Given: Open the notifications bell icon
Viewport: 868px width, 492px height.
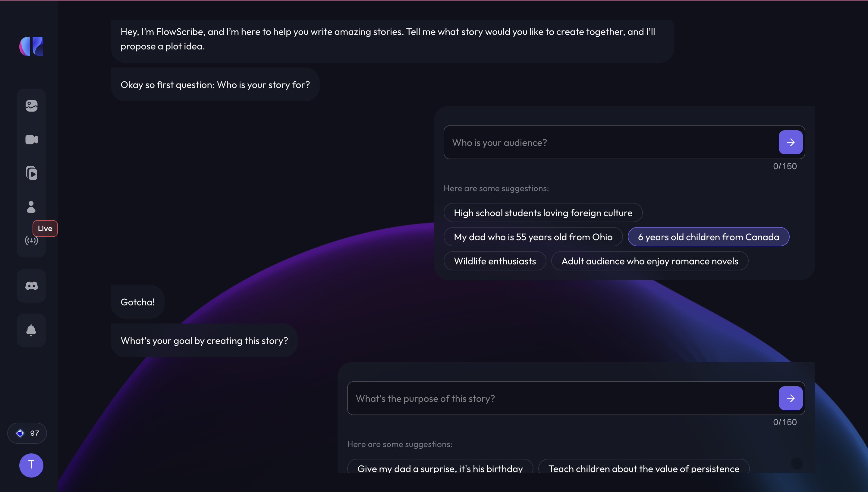Looking at the screenshot, I should 31,330.
